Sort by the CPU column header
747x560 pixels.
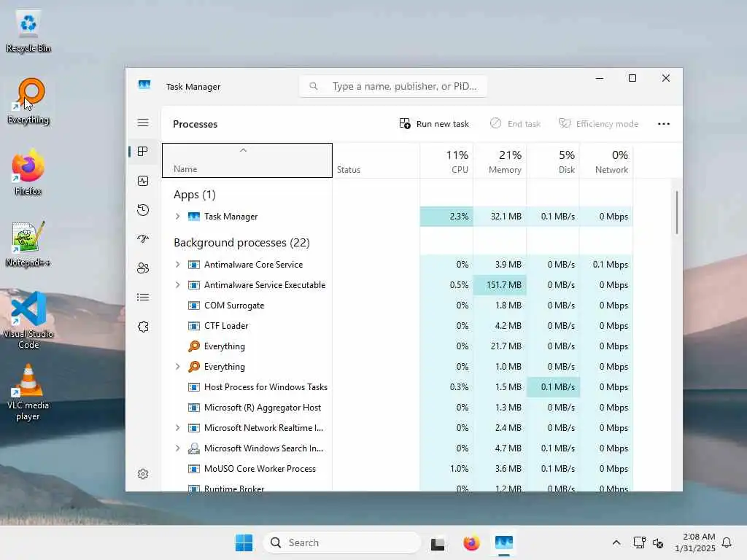(x=447, y=160)
